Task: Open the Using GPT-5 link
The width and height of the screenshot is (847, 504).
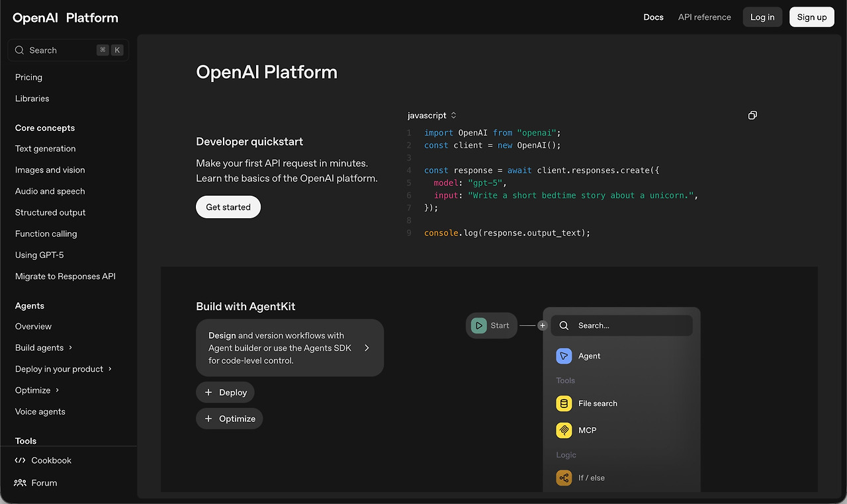Action: (x=40, y=255)
